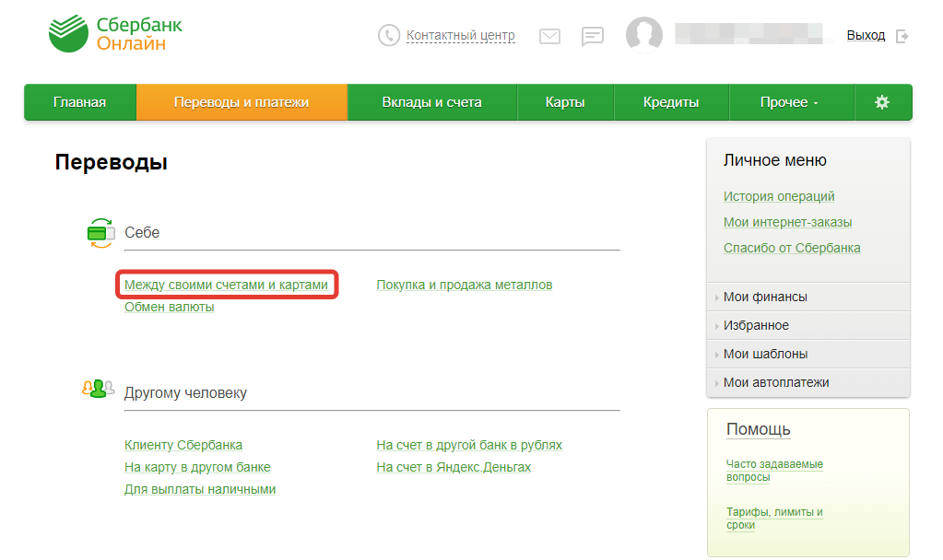The width and height of the screenshot is (943, 560).
Task: Click the Sberbank Online logo
Action: tap(115, 35)
